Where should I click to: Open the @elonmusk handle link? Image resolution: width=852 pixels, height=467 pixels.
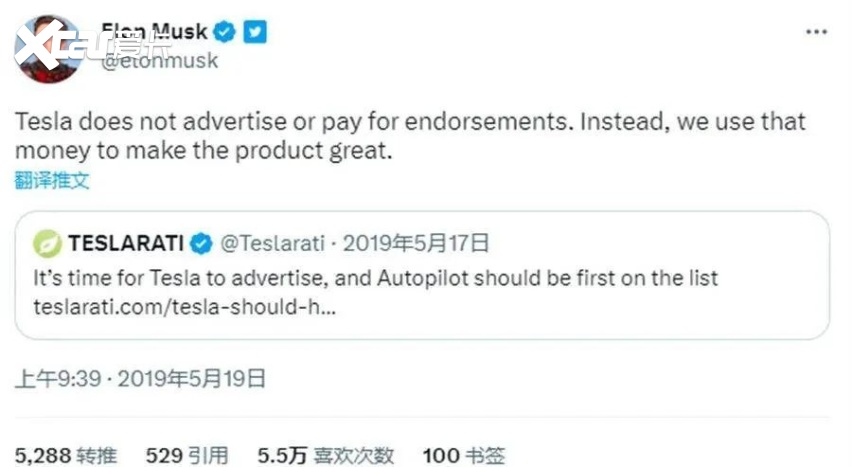coord(160,60)
